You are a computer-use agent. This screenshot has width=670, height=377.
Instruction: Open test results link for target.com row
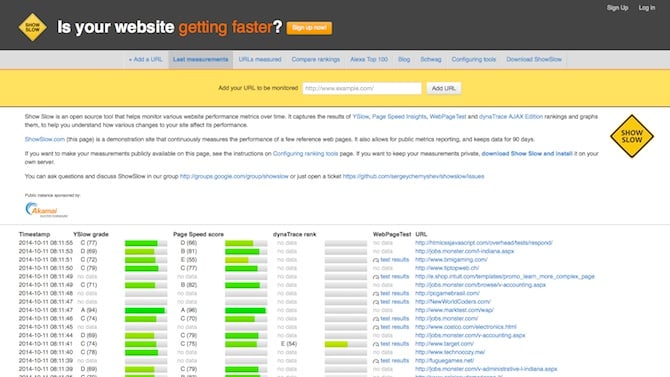(394, 344)
